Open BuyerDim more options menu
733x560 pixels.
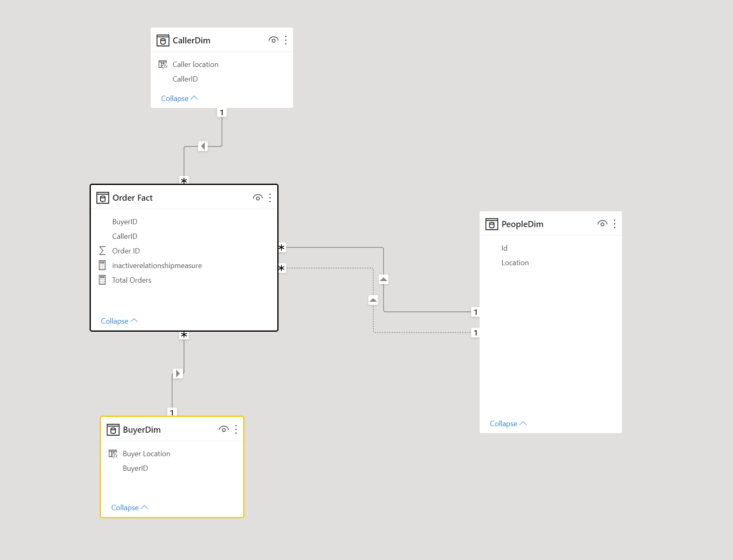pyautogui.click(x=236, y=429)
